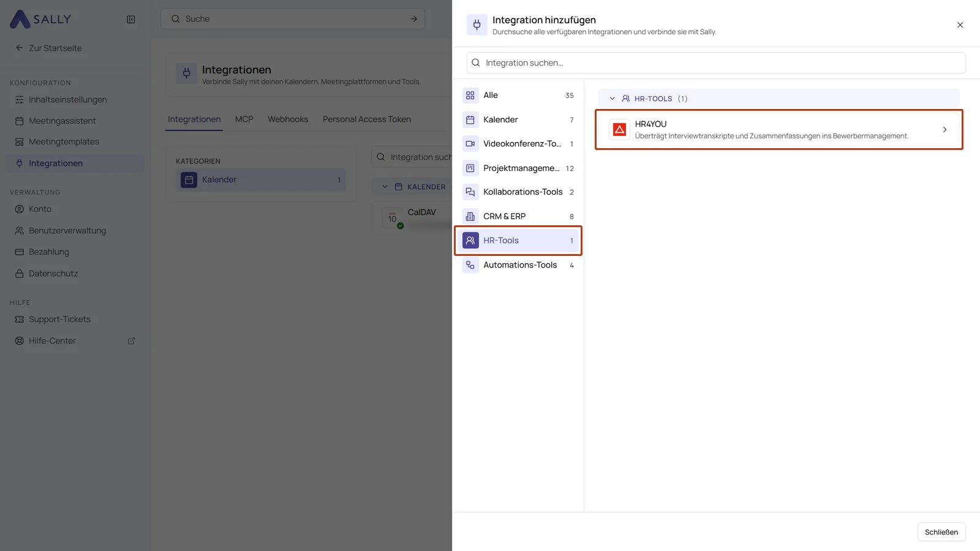This screenshot has width=980, height=551.
Task: Open Support-Tickets in the sidebar
Action: (x=75, y=320)
